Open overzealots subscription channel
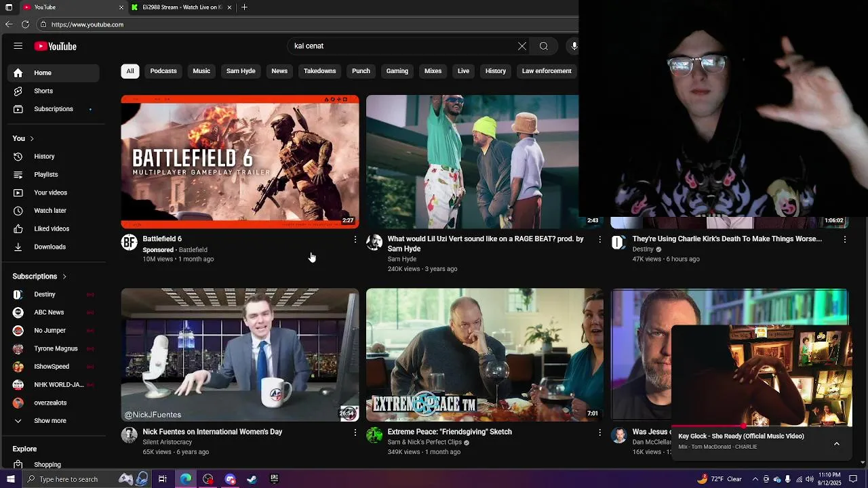This screenshot has width=868, height=488. click(54, 403)
